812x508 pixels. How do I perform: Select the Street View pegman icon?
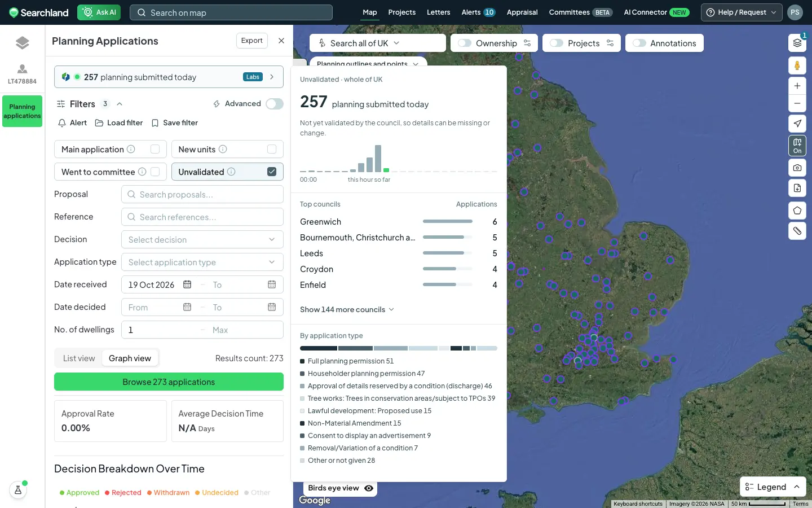[797, 65]
